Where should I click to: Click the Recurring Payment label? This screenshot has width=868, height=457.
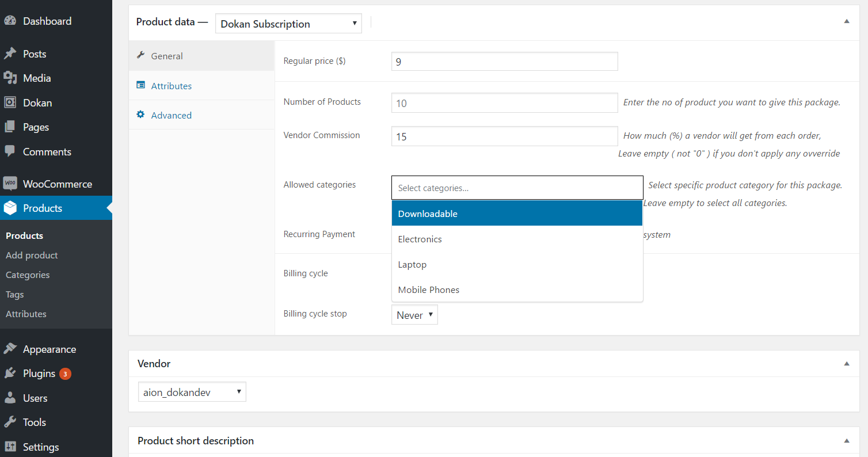pyautogui.click(x=319, y=234)
